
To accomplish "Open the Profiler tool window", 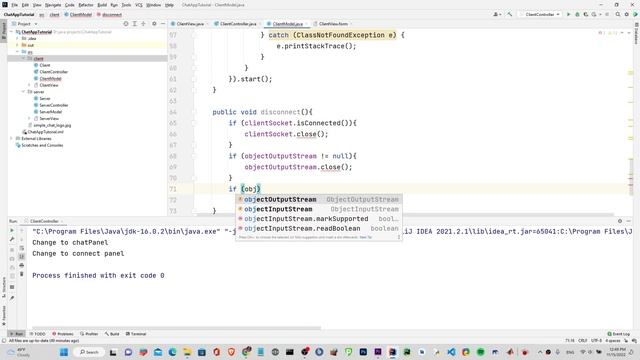I will [89, 334].
